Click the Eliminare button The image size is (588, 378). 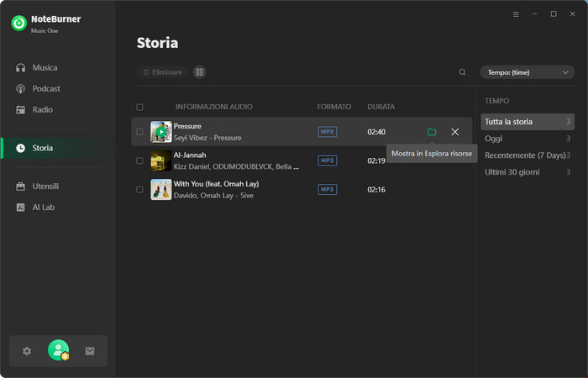point(163,72)
